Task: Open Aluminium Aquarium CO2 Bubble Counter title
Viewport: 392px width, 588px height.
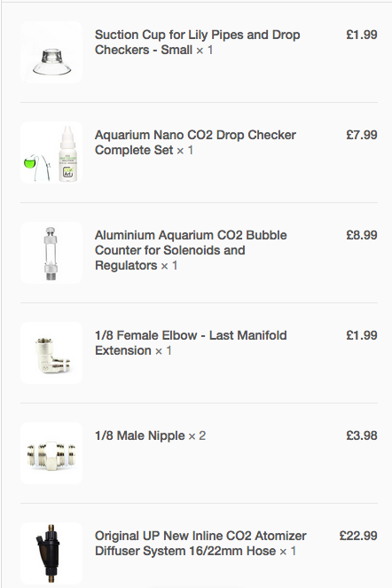Action: click(x=191, y=250)
